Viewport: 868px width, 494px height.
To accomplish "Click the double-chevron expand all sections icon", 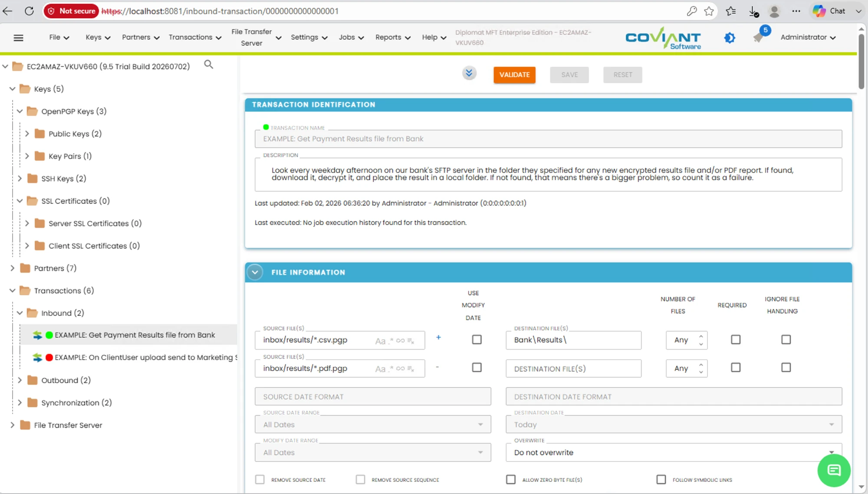I will click(469, 73).
